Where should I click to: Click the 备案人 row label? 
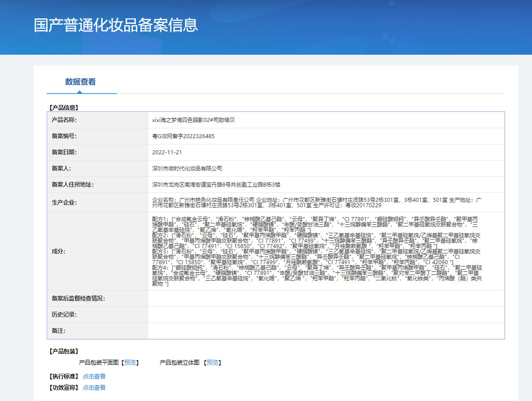point(61,169)
